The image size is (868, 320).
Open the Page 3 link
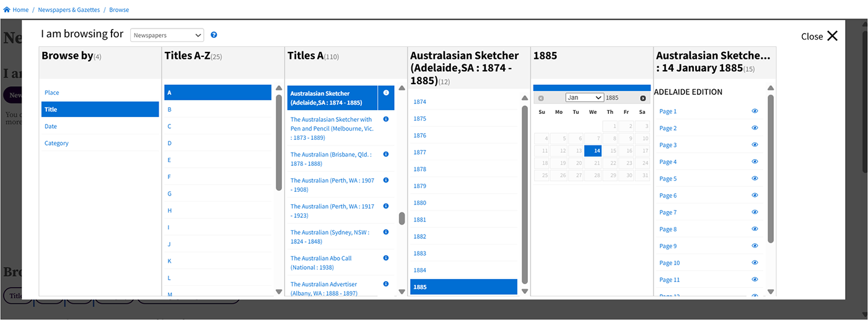coord(668,145)
